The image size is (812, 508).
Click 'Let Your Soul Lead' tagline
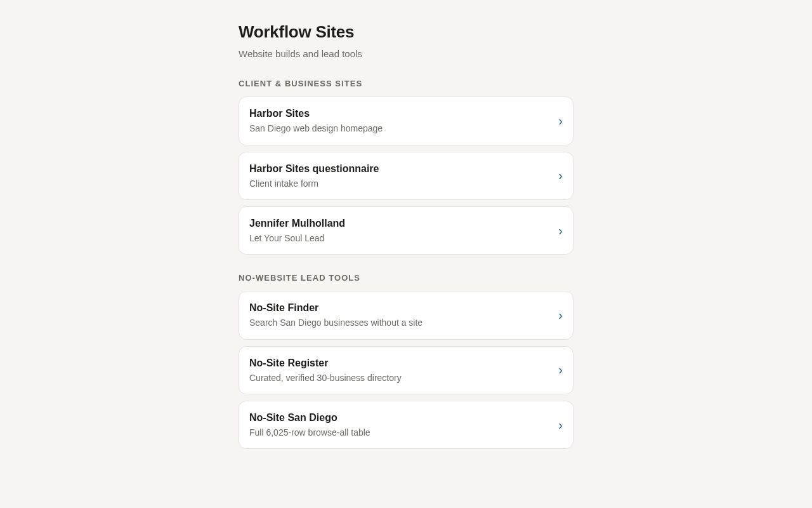[287, 238]
